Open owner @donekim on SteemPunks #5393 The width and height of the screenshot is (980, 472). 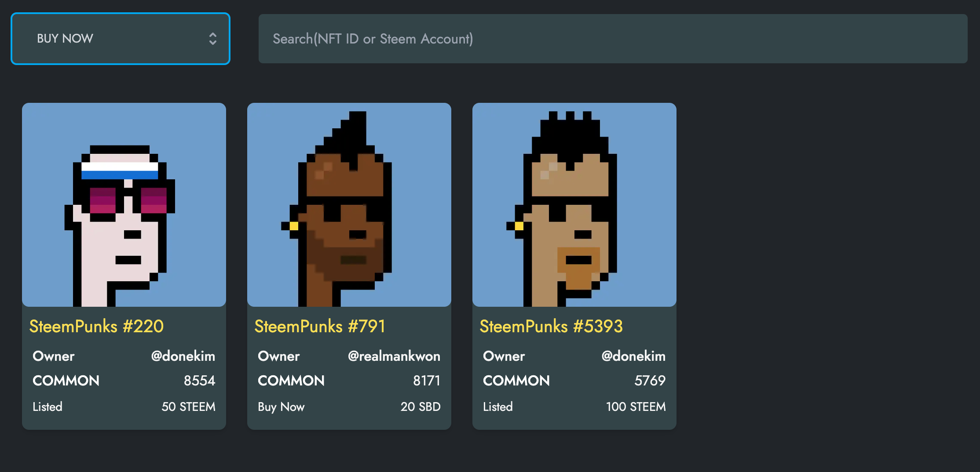[633, 356]
